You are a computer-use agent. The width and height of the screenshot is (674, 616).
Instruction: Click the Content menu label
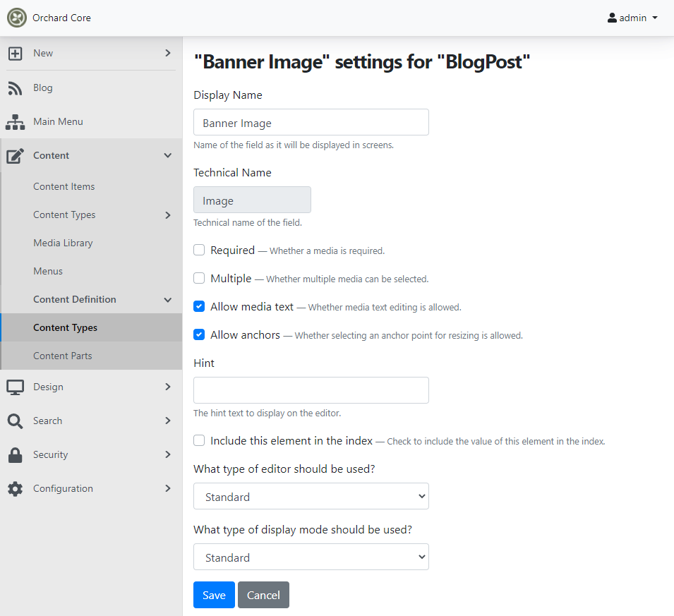pyautogui.click(x=51, y=155)
